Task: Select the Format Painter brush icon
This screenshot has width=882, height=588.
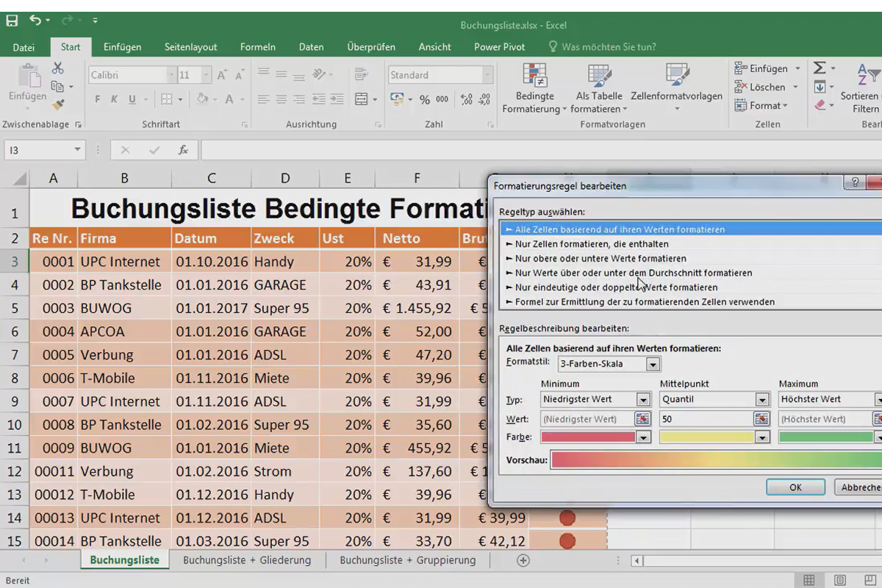Action: click(x=58, y=105)
